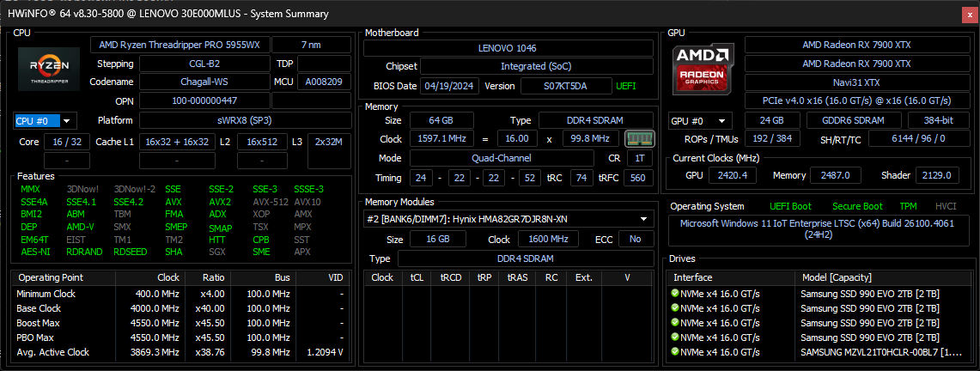
Task: Click the tCL column header in module timings table
Action: pyautogui.click(x=417, y=277)
